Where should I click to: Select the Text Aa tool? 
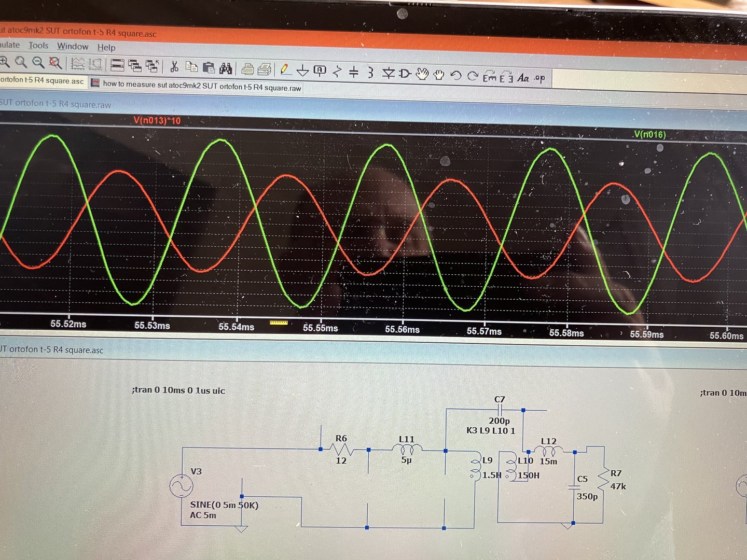523,78
